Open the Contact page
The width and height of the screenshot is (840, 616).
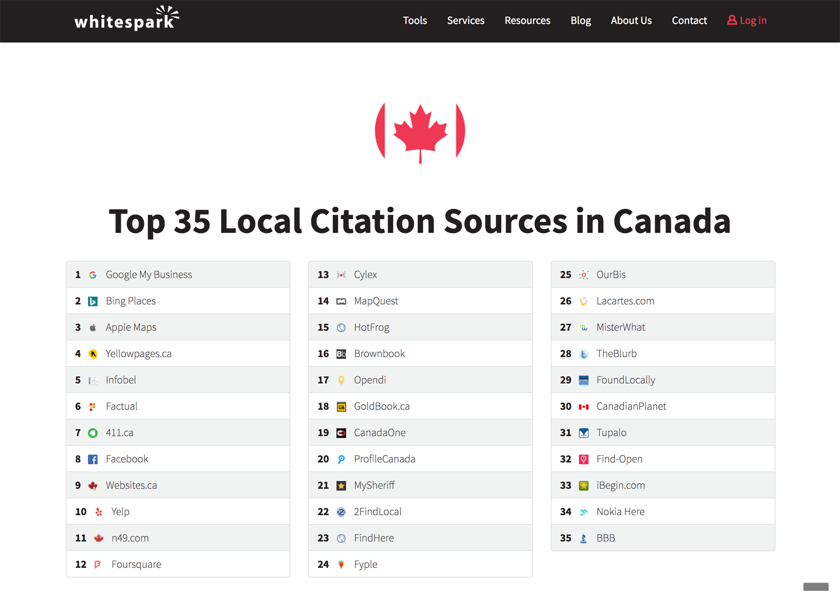689,21
